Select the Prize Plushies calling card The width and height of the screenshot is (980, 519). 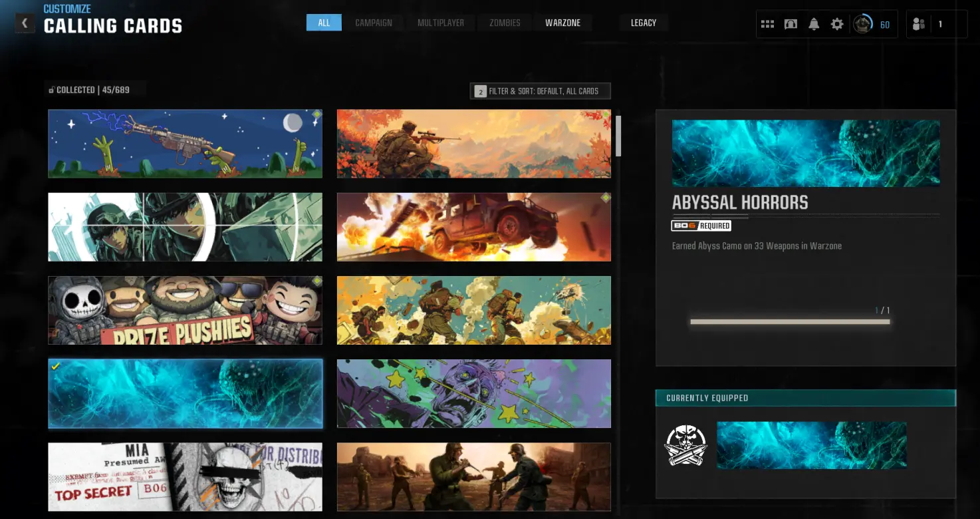(185, 310)
